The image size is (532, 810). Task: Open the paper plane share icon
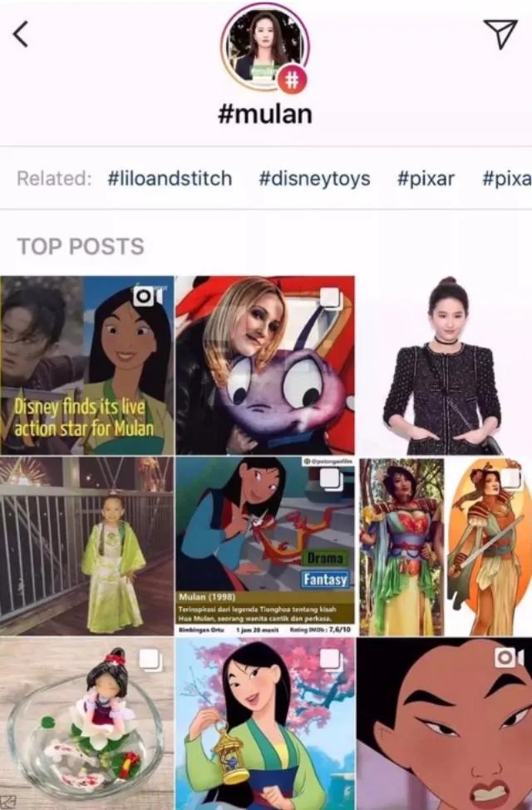pyautogui.click(x=500, y=33)
